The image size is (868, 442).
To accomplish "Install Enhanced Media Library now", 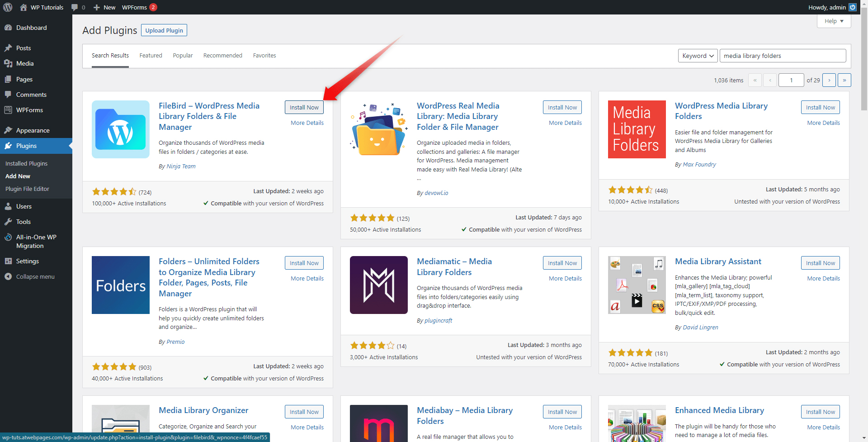I will tap(821, 412).
